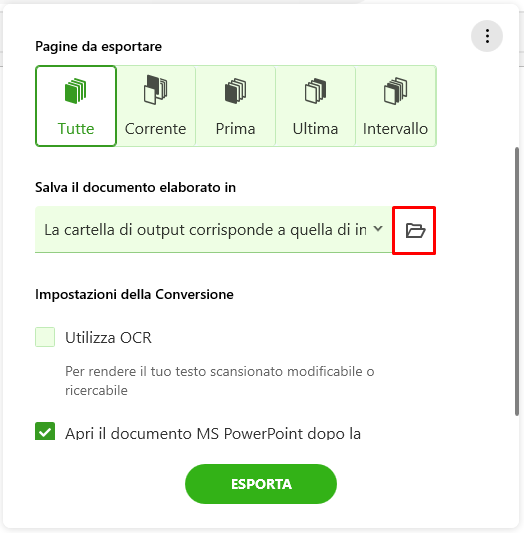The width and height of the screenshot is (524, 533).
Task: Choose the Prima label option
Action: tap(235, 129)
